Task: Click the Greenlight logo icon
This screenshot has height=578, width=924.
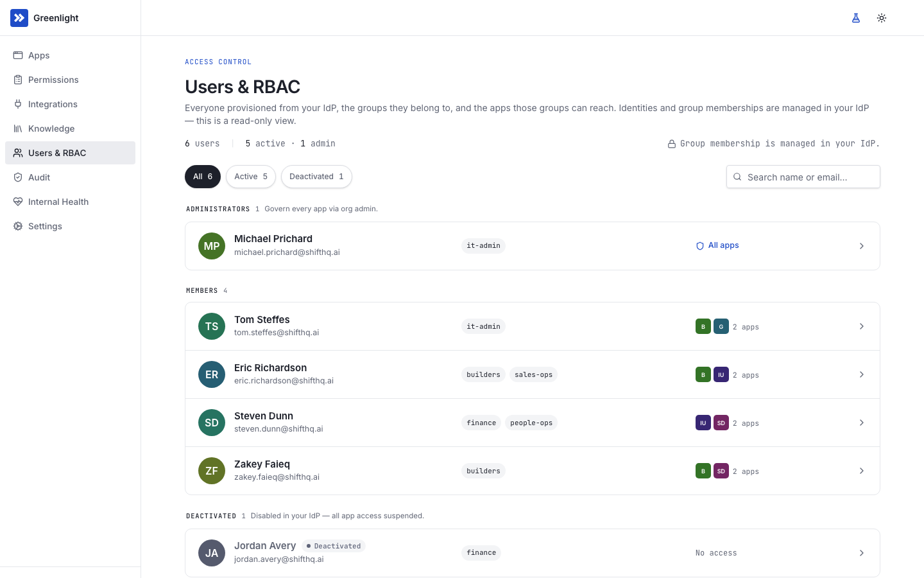Action: (19, 18)
